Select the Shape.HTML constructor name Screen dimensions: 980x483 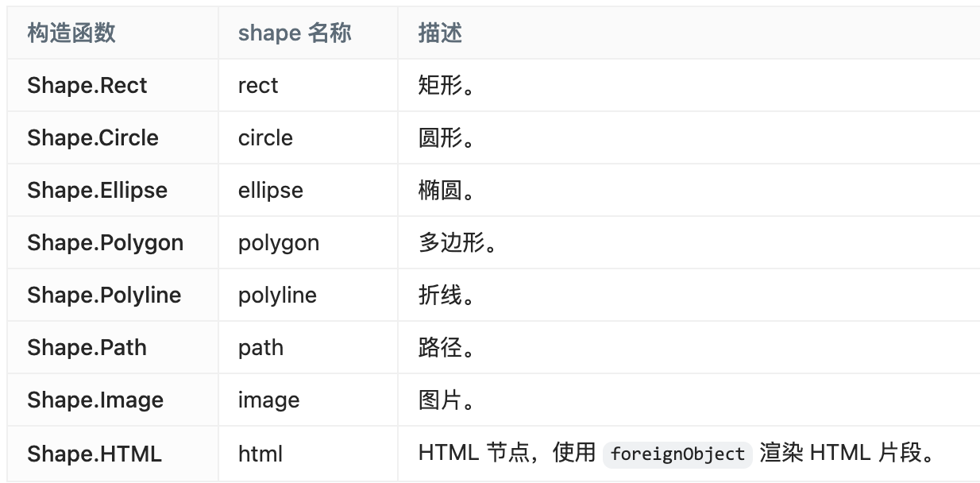tap(95, 454)
